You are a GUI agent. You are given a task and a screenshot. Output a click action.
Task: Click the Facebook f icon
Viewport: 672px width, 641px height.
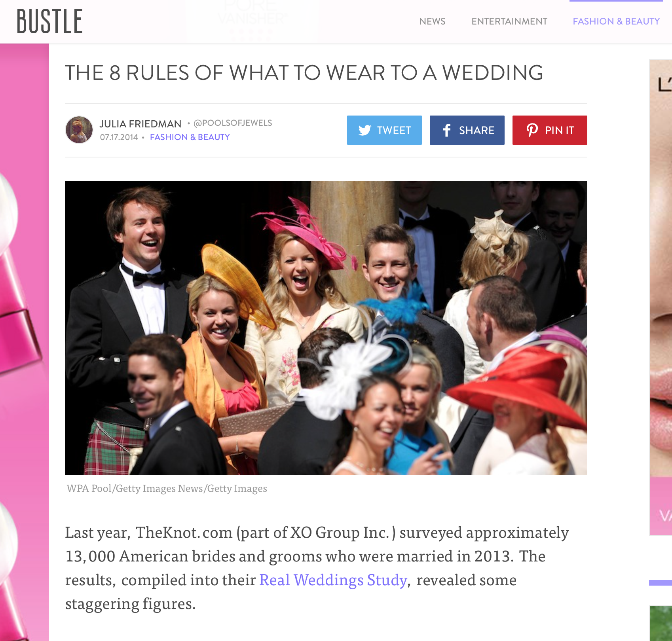[x=447, y=130]
